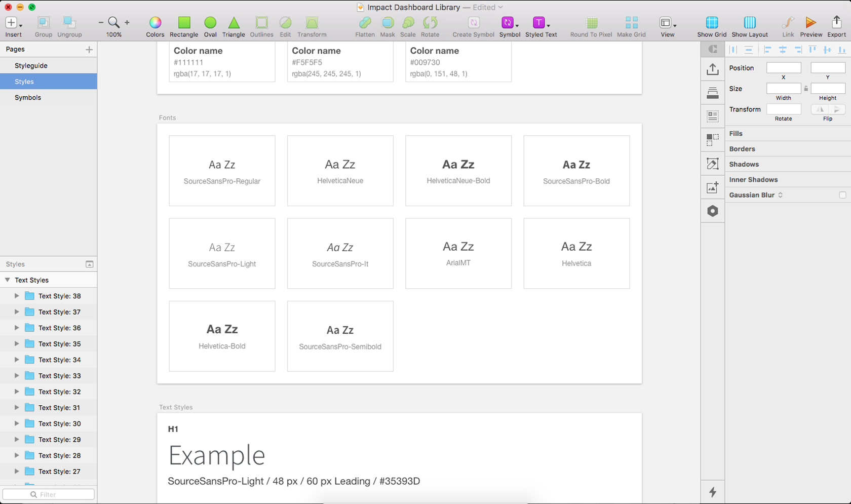Open the Styleguide page

click(32, 65)
